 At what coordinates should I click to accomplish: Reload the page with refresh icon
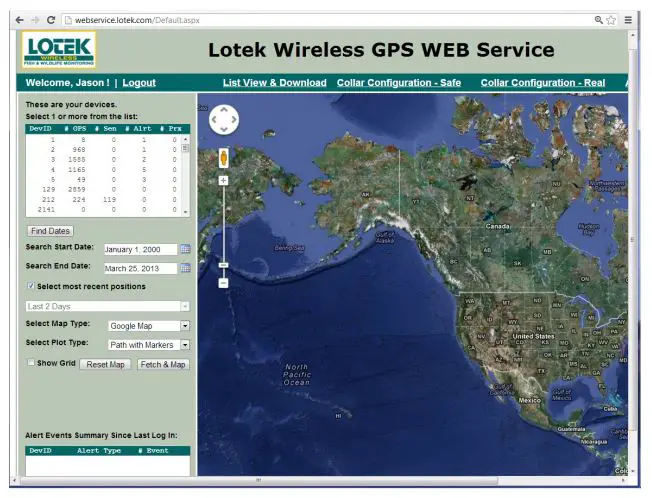click(x=51, y=20)
